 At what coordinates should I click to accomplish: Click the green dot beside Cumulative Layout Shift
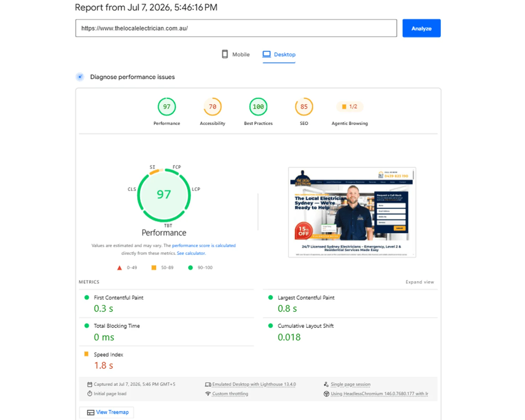(x=270, y=326)
